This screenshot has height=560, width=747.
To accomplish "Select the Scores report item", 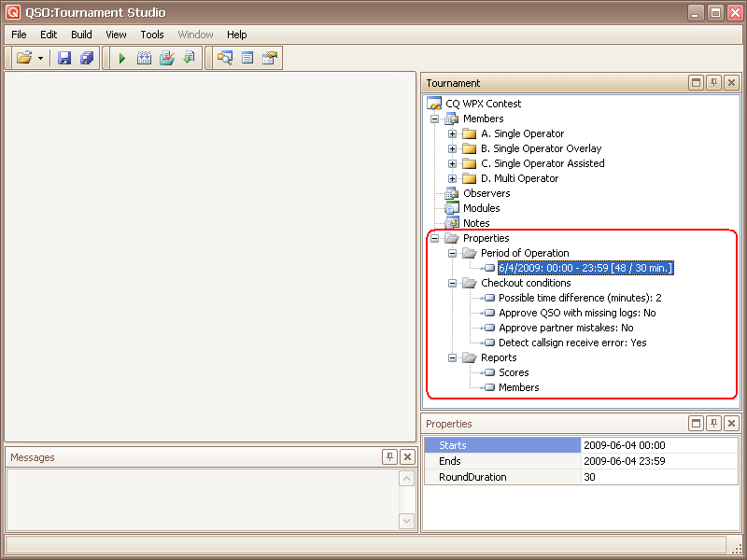I will pos(514,372).
